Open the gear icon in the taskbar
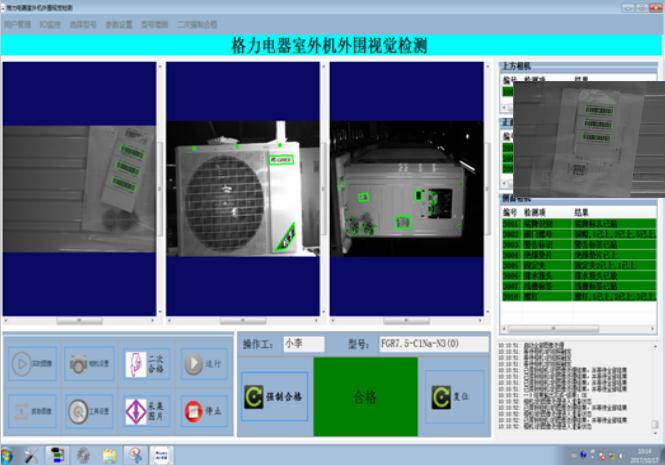This screenshot has height=465, width=665. tap(83, 456)
